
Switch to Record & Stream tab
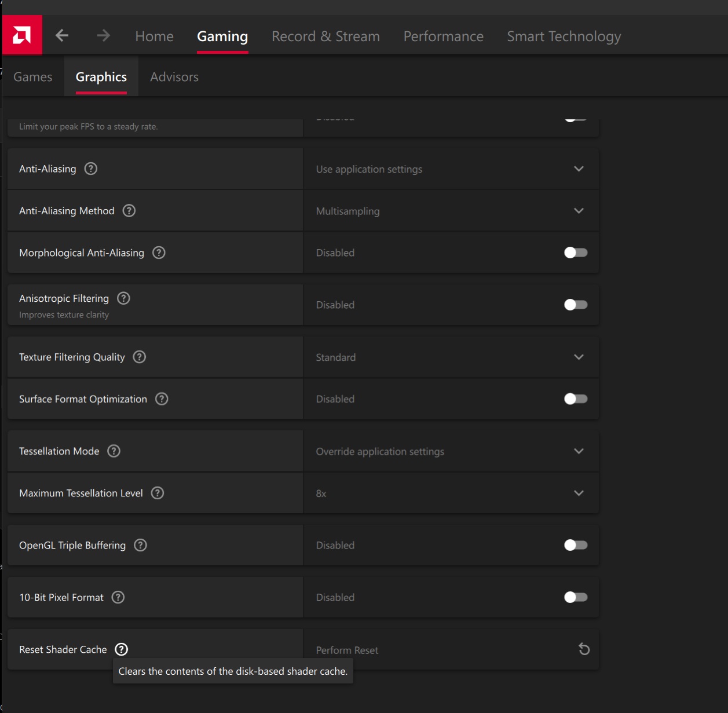pos(326,36)
